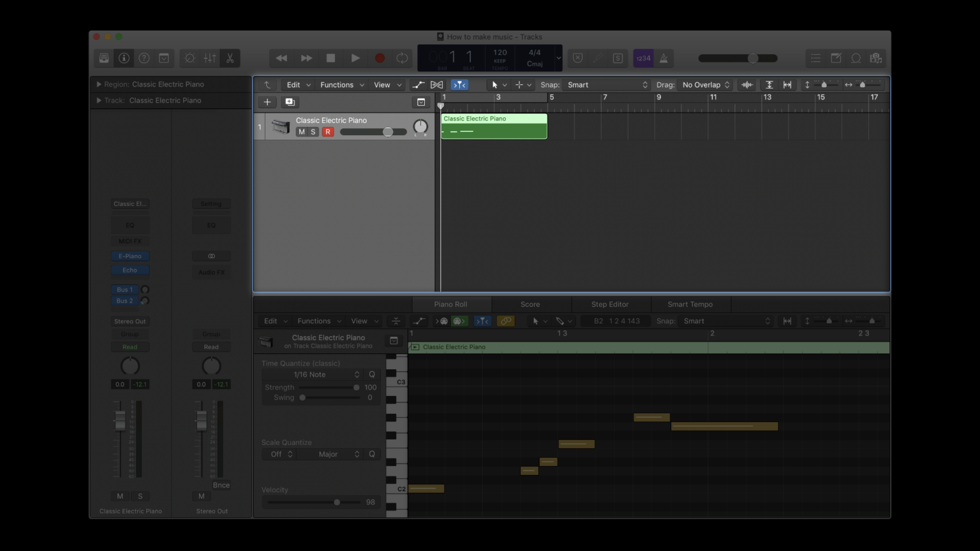Image resolution: width=980 pixels, height=551 pixels.
Task: Open the Snap Smart dropdown in Piano Roll
Action: click(727, 321)
